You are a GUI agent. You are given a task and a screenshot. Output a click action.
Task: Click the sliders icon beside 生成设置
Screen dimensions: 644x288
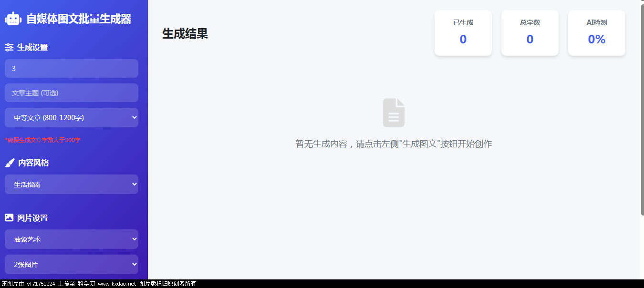pos(9,47)
